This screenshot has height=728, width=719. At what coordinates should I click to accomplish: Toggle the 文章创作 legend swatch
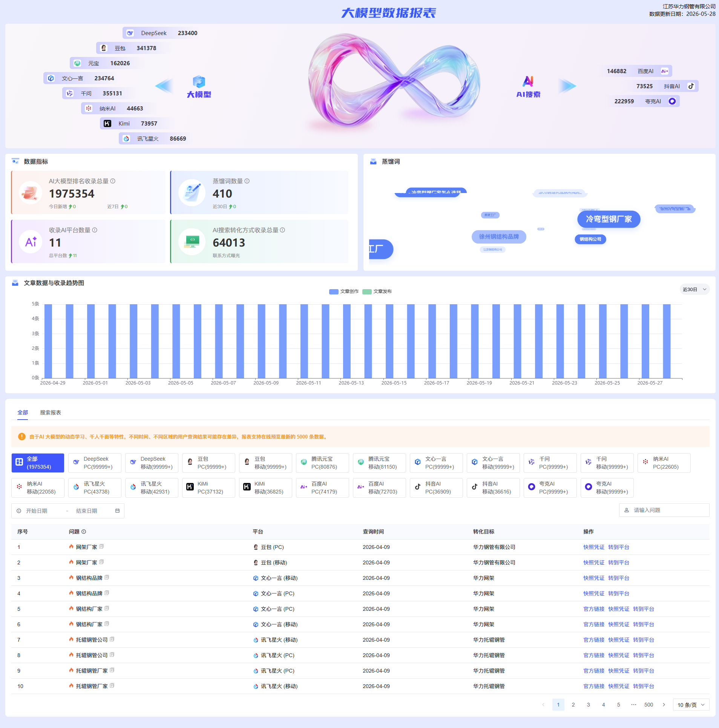point(334,291)
